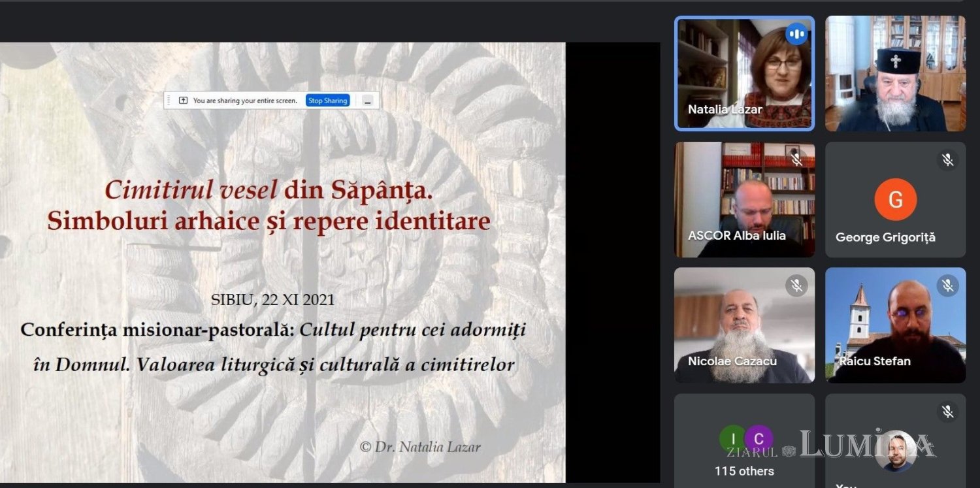The height and width of the screenshot is (488, 980).
Task: Click the screen share icon in sharing bar
Action: [x=184, y=101]
